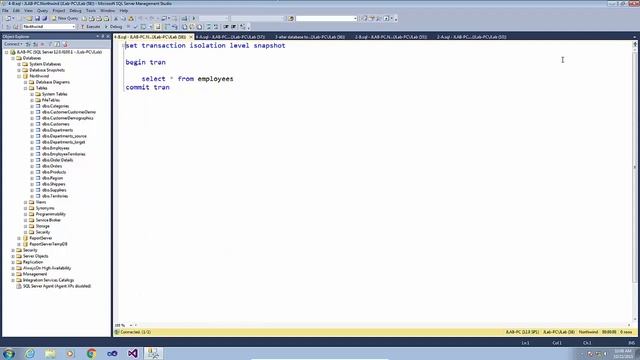Select the dbo.Departments table
The image size is (640, 360).
coord(57,130)
